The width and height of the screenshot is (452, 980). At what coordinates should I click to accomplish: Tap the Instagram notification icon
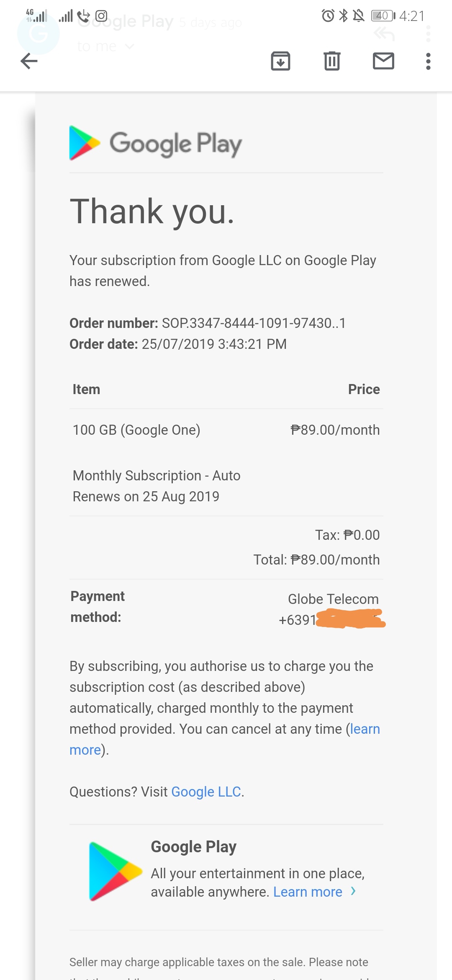[101, 16]
